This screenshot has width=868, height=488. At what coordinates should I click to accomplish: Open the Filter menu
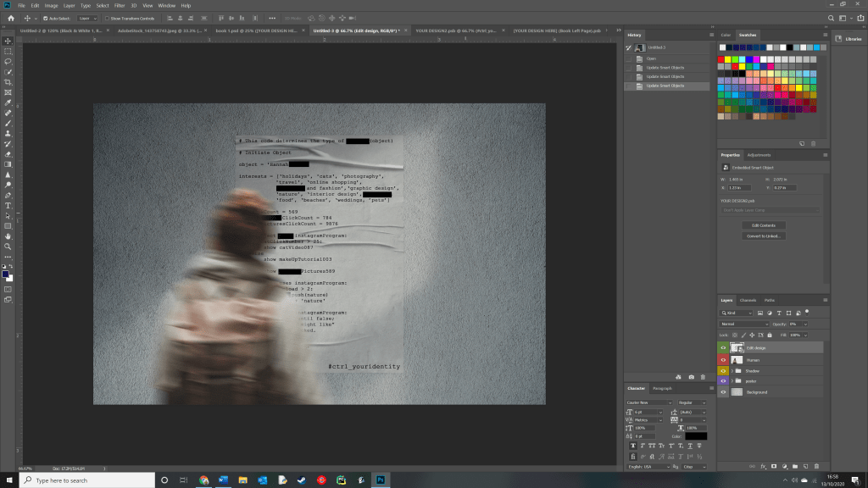(120, 5)
